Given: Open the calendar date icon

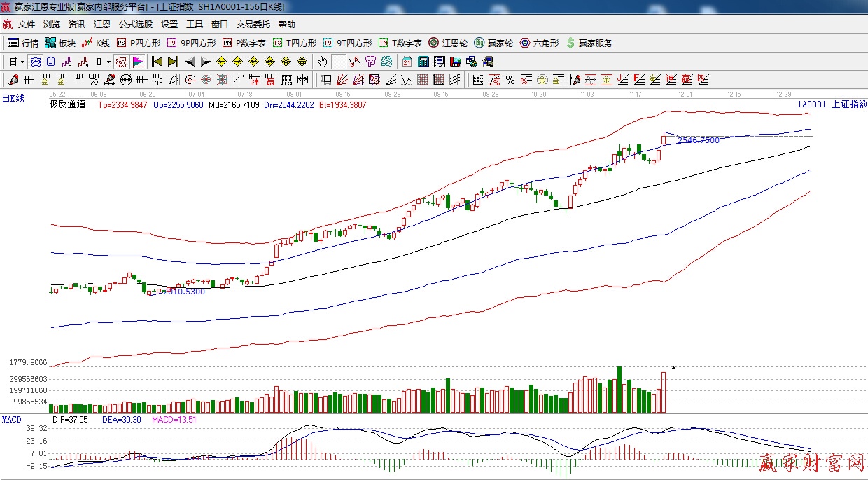Looking at the screenshot, I should point(406,62).
